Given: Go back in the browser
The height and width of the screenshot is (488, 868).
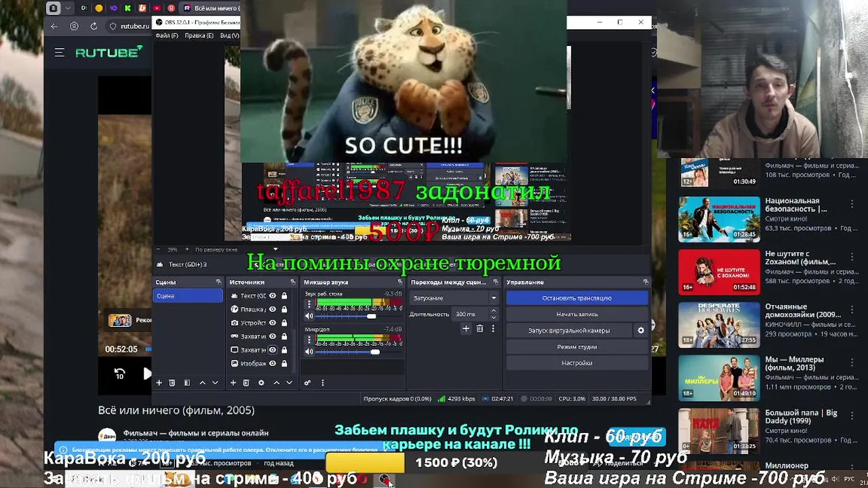Looking at the screenshot, I should click(x=54, y=26).
